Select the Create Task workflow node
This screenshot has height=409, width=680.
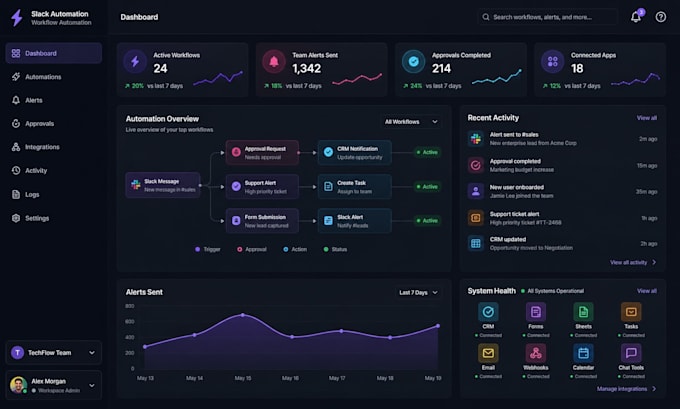(x=354, y=187)
